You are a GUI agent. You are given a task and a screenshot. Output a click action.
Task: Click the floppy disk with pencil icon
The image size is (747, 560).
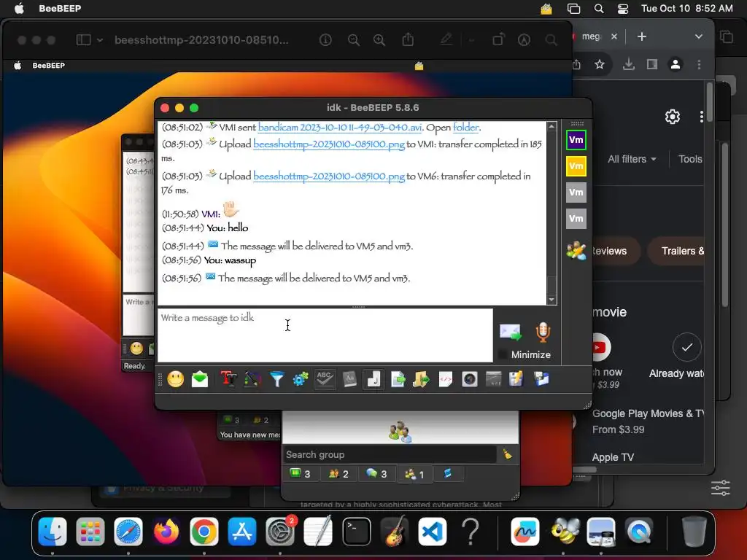pos(516,379)
